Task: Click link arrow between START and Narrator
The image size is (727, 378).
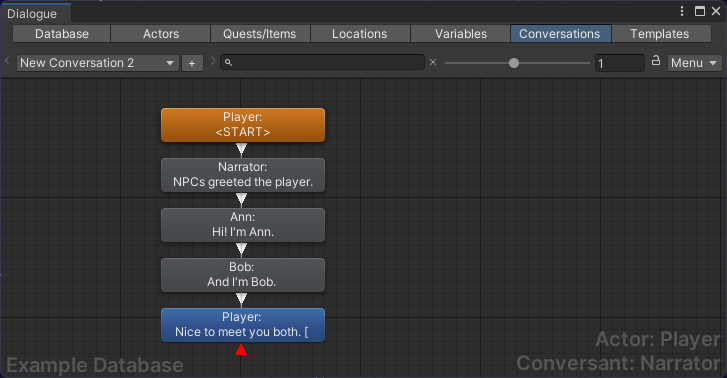Action: [241, 149]
